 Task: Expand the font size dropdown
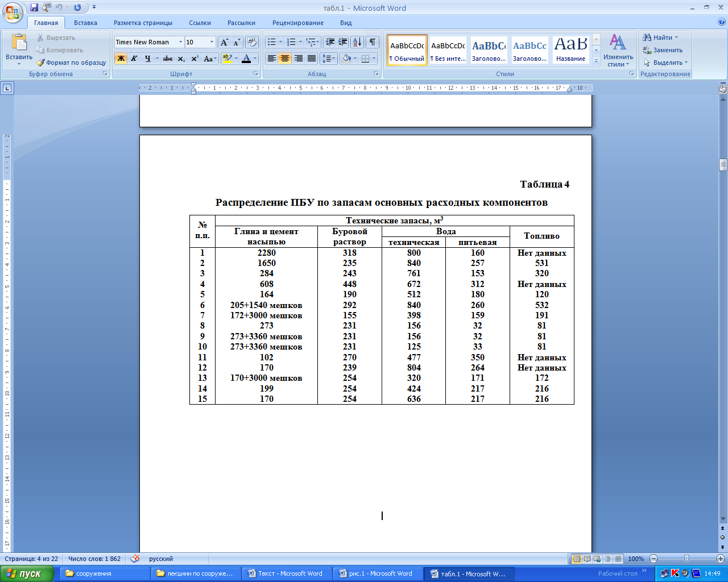pos(212,42)
